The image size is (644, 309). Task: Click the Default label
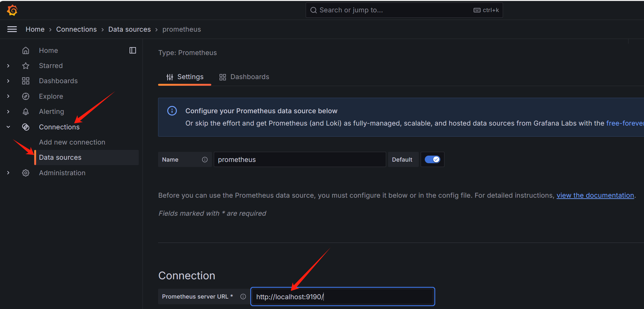coord(402,160)
